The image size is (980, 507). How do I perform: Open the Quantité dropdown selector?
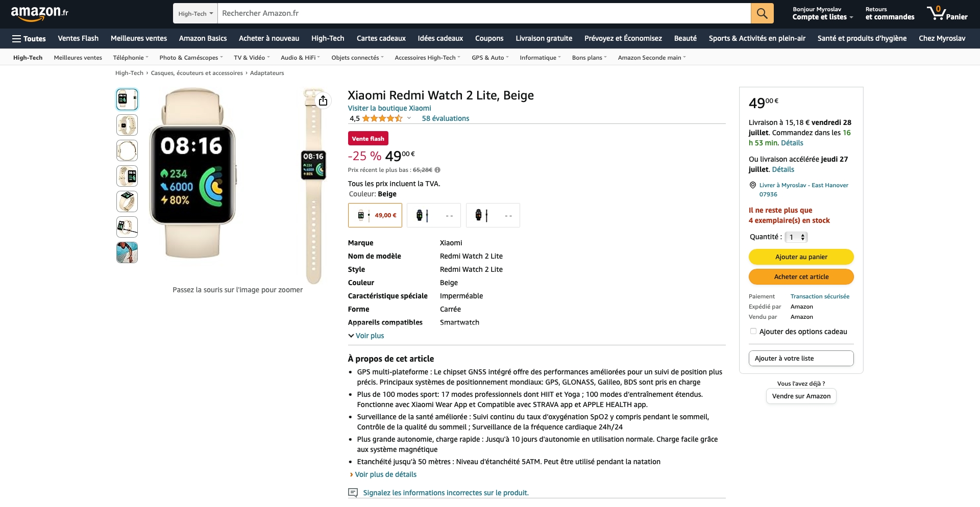point(796,237)
